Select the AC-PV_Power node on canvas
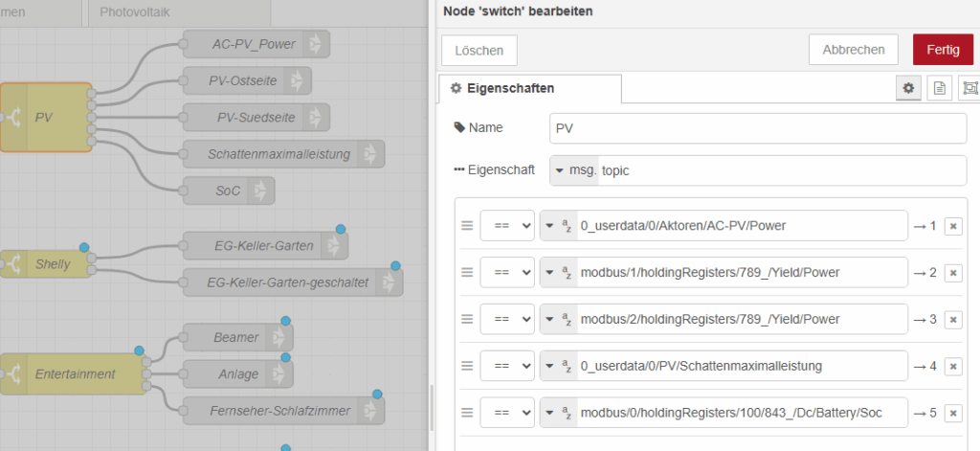The height and width of the screenshot is (451, 980). click(255, 44)
